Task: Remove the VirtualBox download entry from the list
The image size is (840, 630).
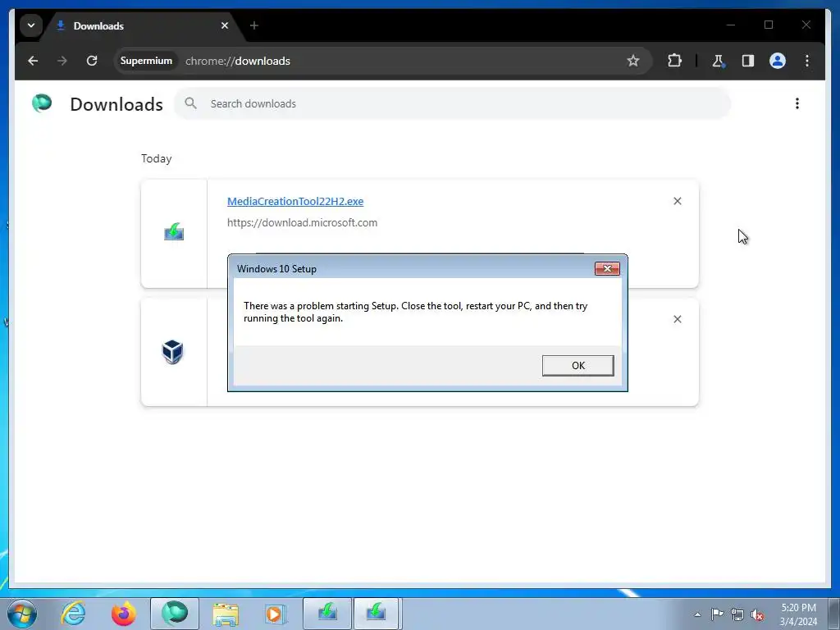Action: pyautogui.click(x=677, y=319)
